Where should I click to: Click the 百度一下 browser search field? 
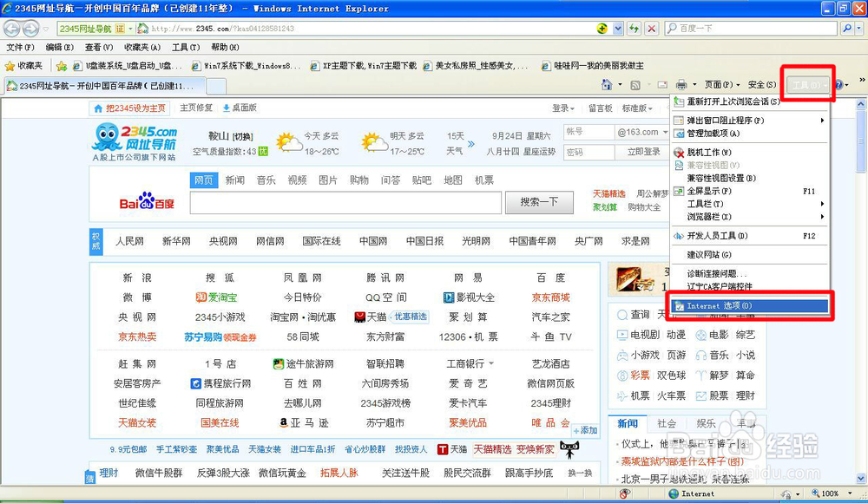pyautogui.click(x=751, y=28)
